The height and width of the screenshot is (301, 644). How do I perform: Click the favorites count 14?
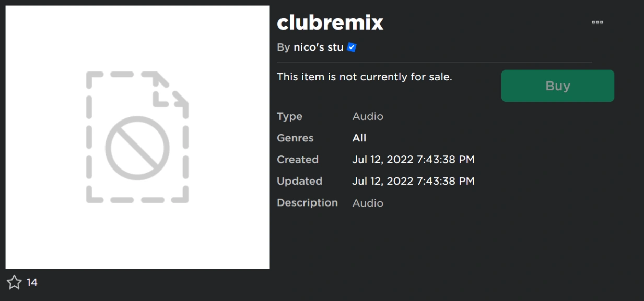click(x=32, y=283)
